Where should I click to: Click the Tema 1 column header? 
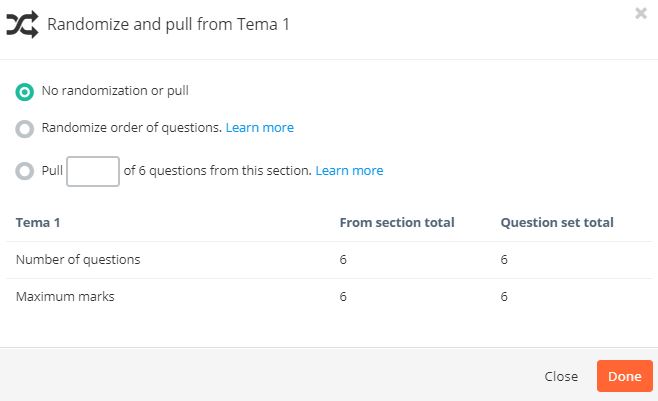pyautogui.click(x=38, y=222)
